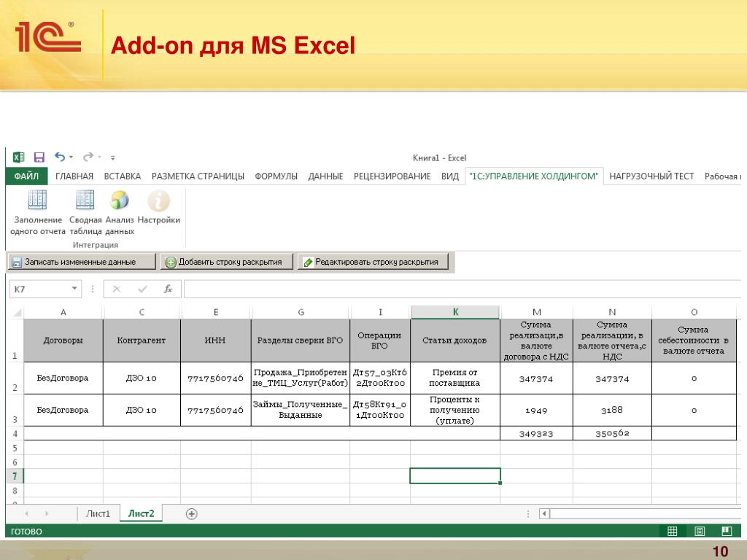747x560 pixels.
Task: Click Записать измененные данные button
Action: 82,262
